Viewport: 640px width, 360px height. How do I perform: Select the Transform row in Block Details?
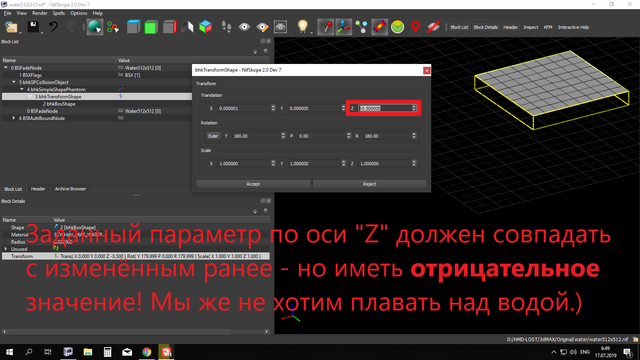click(x=136, y=256)
